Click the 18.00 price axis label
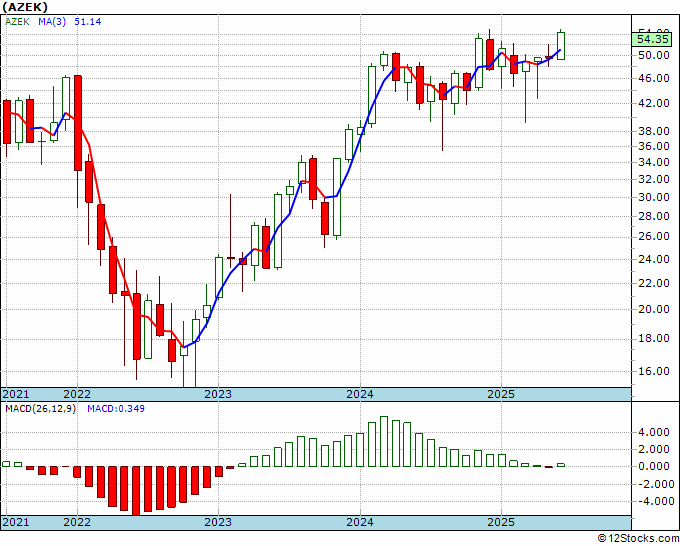 pos(656,338)
